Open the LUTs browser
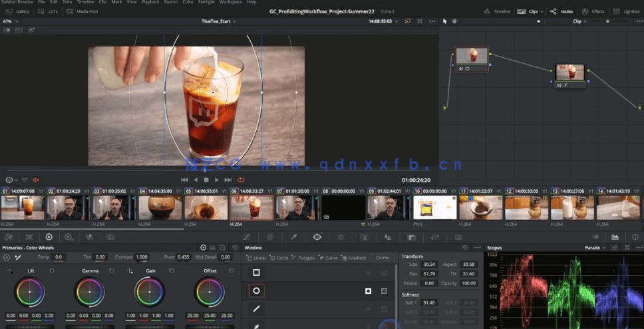 pyautogui.click(x=49, y=11)
